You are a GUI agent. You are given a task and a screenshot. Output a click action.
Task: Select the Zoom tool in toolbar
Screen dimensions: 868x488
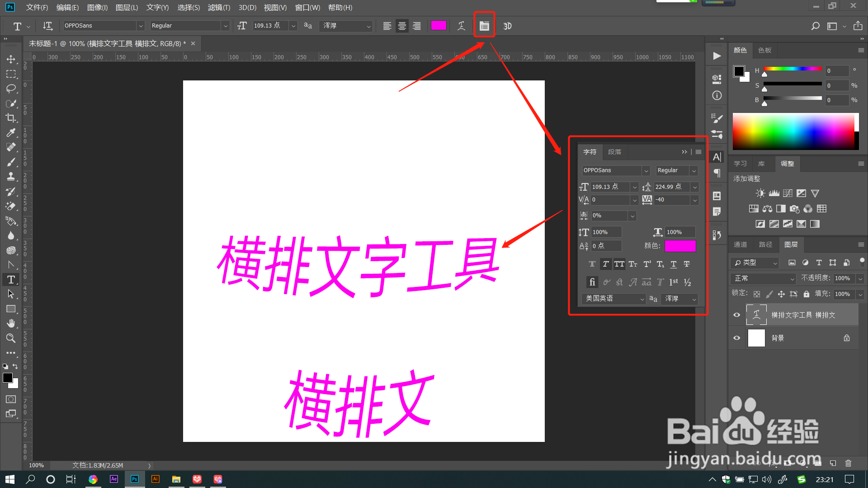point(11,338)
